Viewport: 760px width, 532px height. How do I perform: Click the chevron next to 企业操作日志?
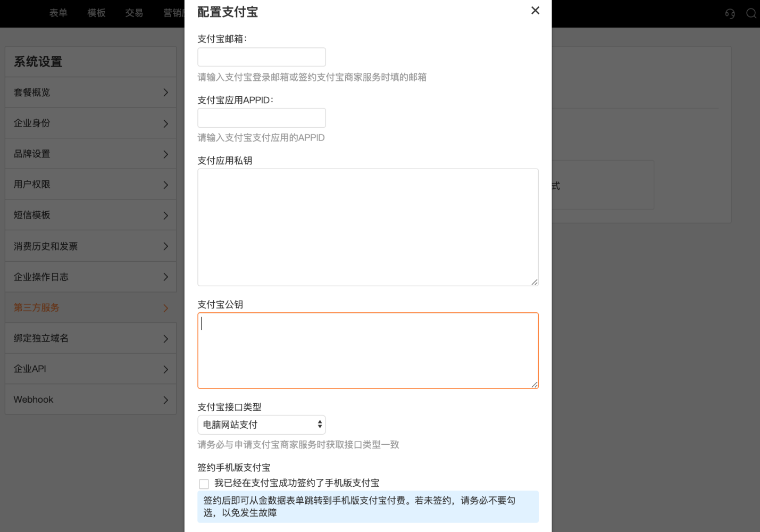point(165,277)
